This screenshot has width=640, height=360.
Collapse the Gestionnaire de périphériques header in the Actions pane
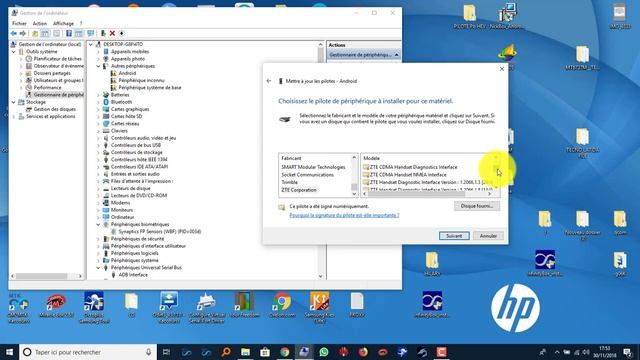point(396,55)
